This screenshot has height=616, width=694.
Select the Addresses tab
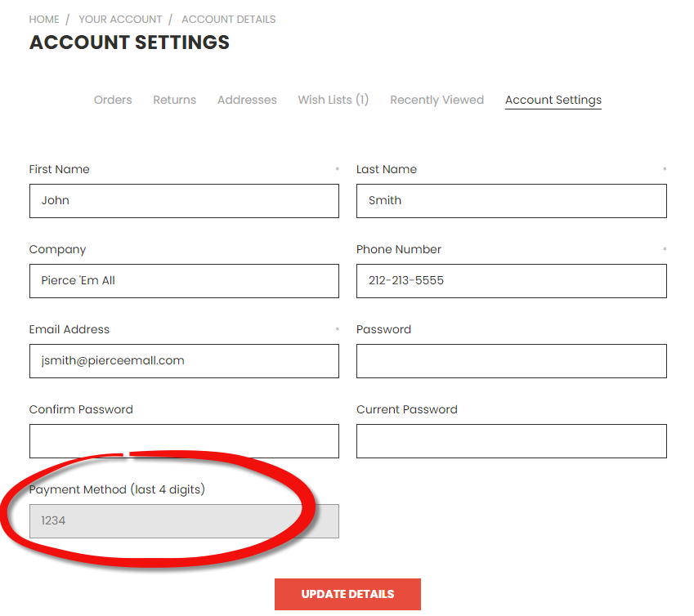pos(247,100)
